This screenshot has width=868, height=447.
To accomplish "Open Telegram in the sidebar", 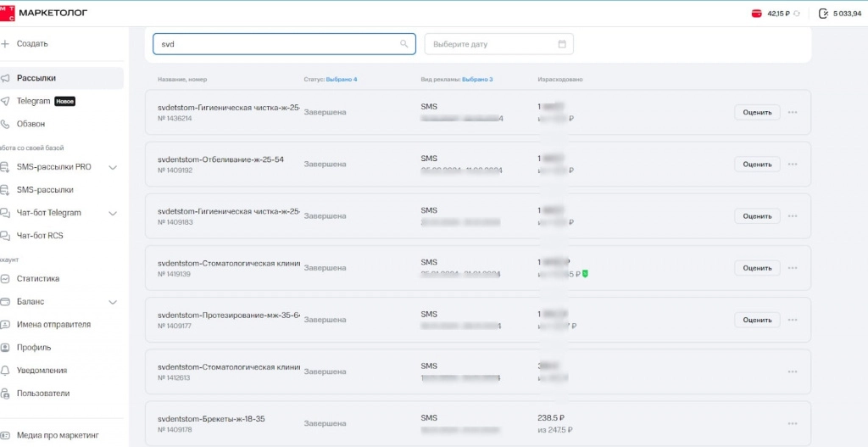I will (33, 102).
